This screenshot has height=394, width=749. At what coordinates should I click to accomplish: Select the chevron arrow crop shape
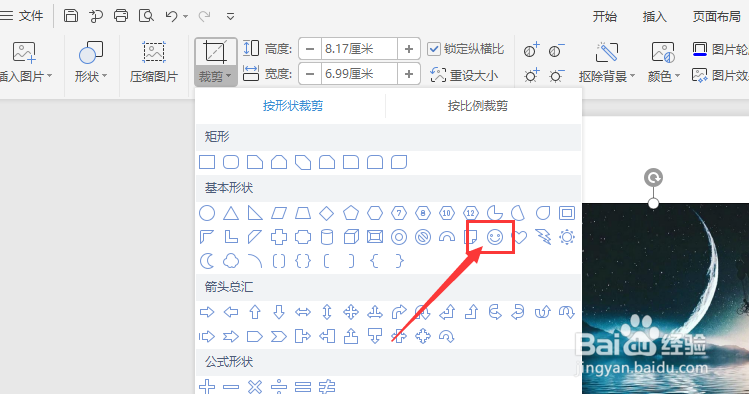click(279, 337)
